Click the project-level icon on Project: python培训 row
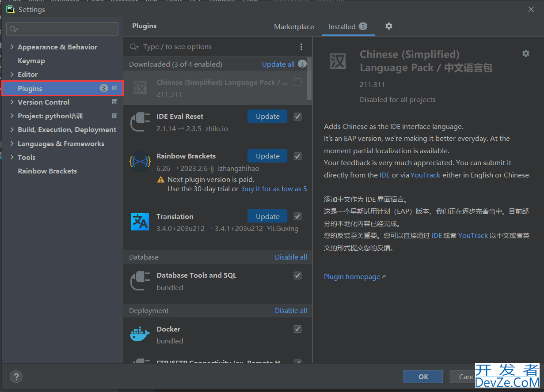Viewport: 544px width, 392px height. click(115, 116)
